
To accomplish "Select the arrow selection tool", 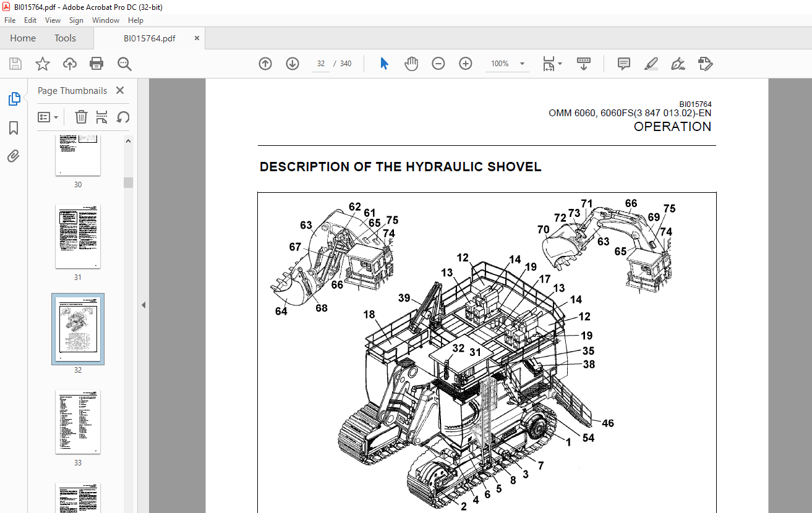I will pos(384,64).
